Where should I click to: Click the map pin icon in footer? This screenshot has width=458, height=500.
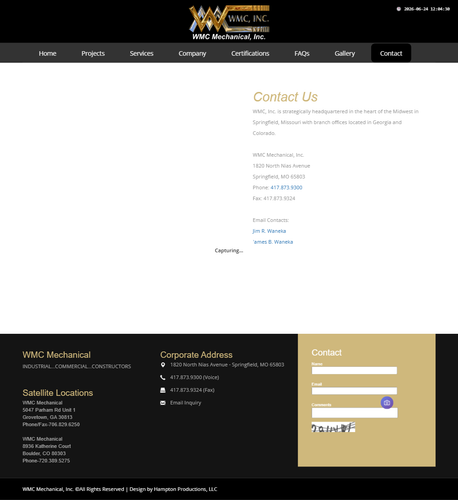163,365
